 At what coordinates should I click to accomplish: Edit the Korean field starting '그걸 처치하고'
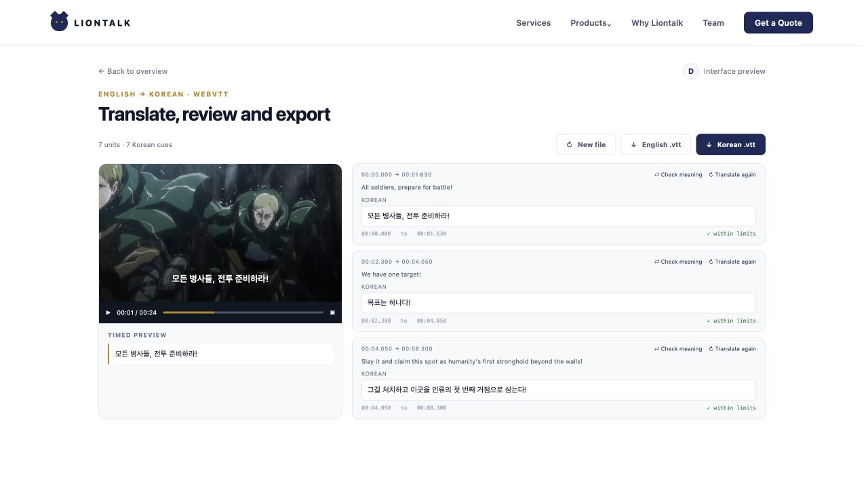coord(558,390)
